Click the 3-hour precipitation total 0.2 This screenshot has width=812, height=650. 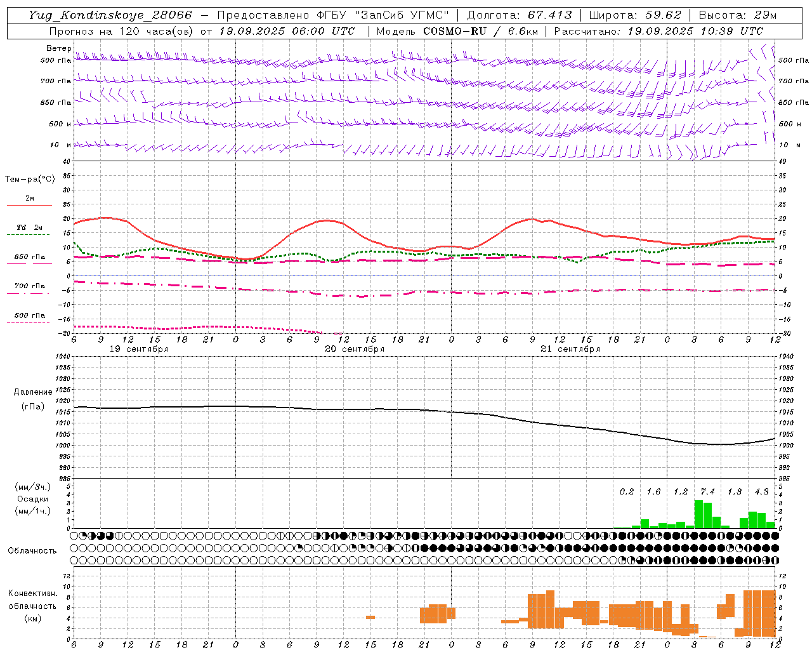click(x=627, y=492)
